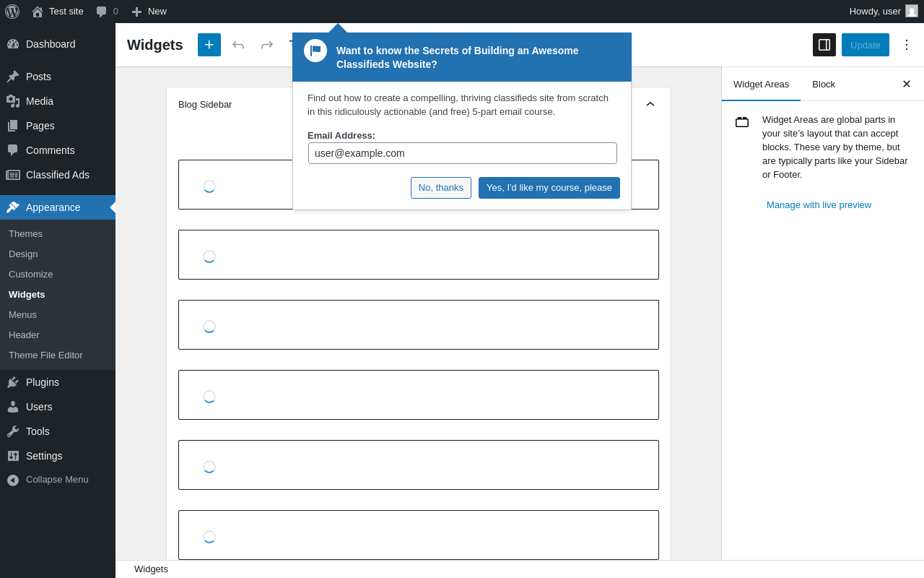Close the widget settings sidebar

(x=907, y=84)
